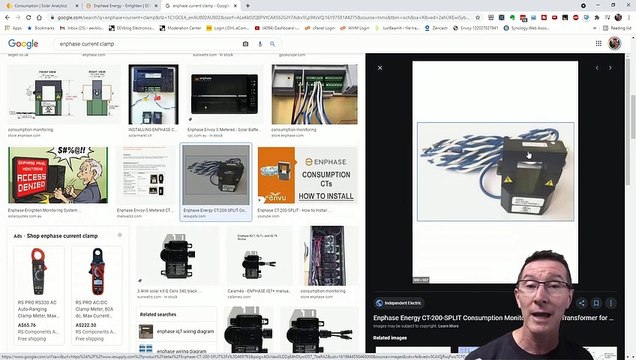Save previewed image to collection
636x360 pixels.
(596, 303)
